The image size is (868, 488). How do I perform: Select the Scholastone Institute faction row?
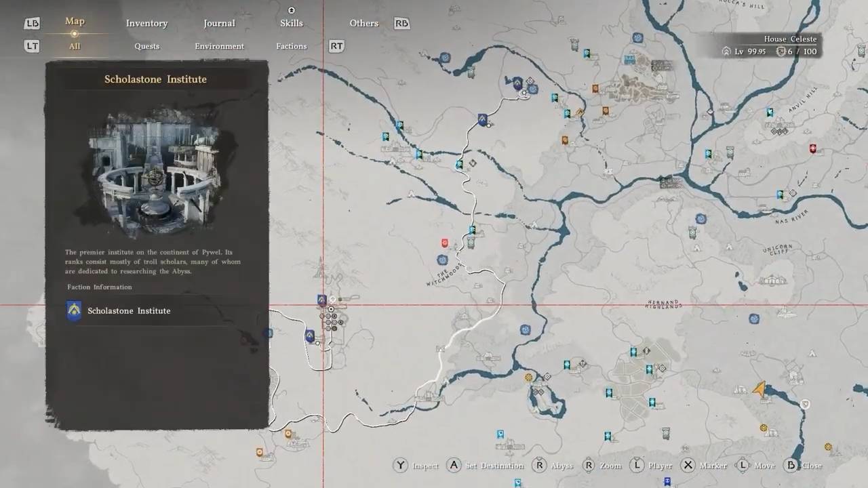(157, 311)
